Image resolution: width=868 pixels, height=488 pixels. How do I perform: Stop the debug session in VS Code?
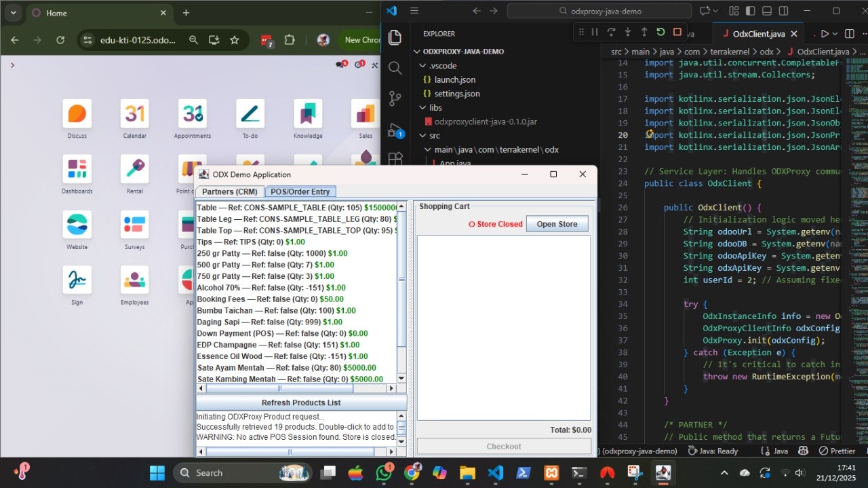pyautogui.click(x=677, y=32)
